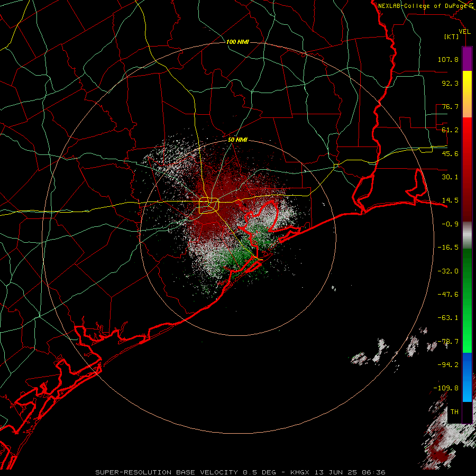The width and height of the screenshot is (476, 476).
Task: Click the -32.0 velocity scale value
Action: point(448,271)
